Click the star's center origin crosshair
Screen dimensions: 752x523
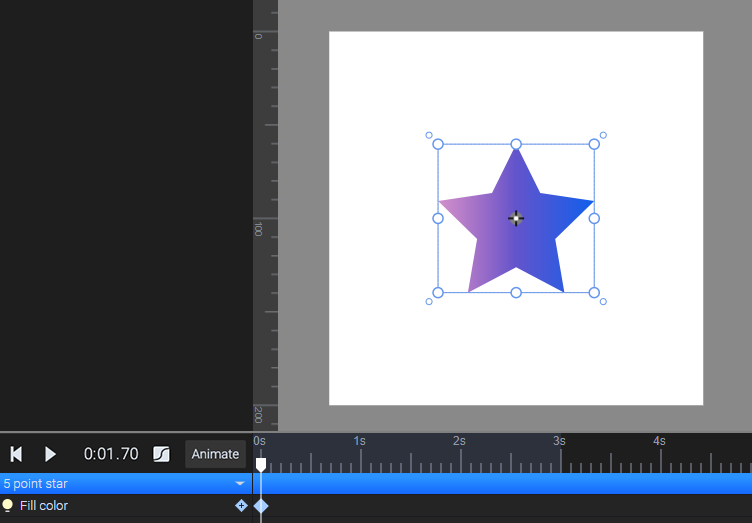[516, 218]
